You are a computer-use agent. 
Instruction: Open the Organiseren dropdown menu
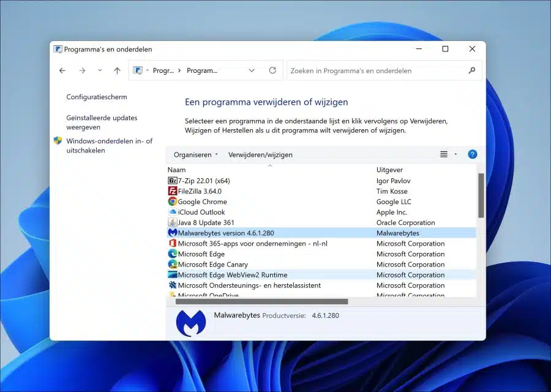coord(196,155)
